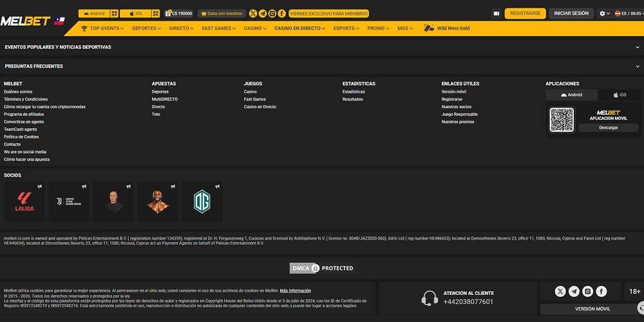Screen dimensions: 644x322
Task: Click the Iniciar sesión button
Action: (571, 14)
